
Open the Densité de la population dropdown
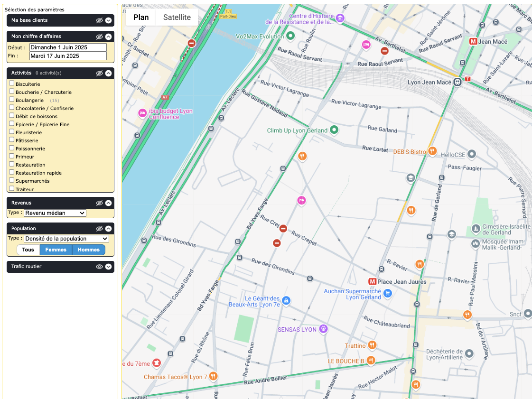pos(66,239)
